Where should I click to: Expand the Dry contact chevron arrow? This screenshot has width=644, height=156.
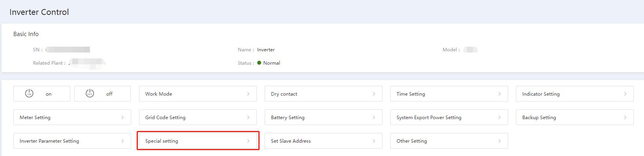(x=374, y=94)
